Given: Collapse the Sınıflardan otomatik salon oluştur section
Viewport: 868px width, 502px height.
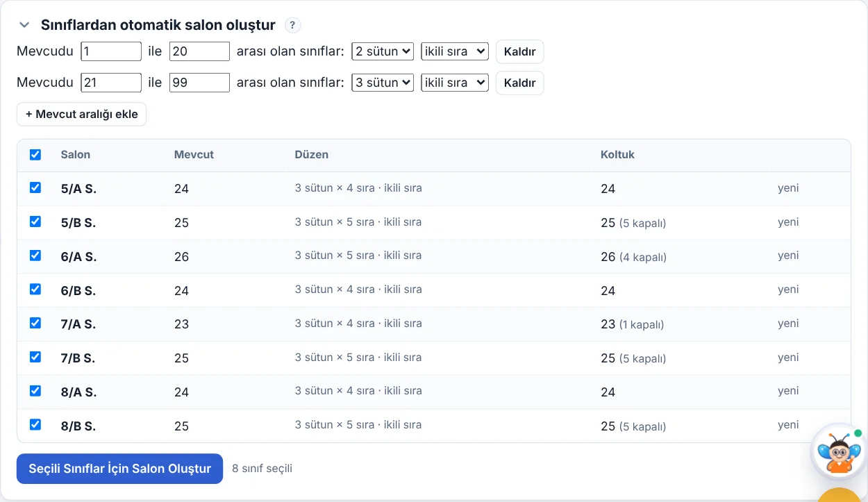Looking at the screenshot, I should [24, 25].
